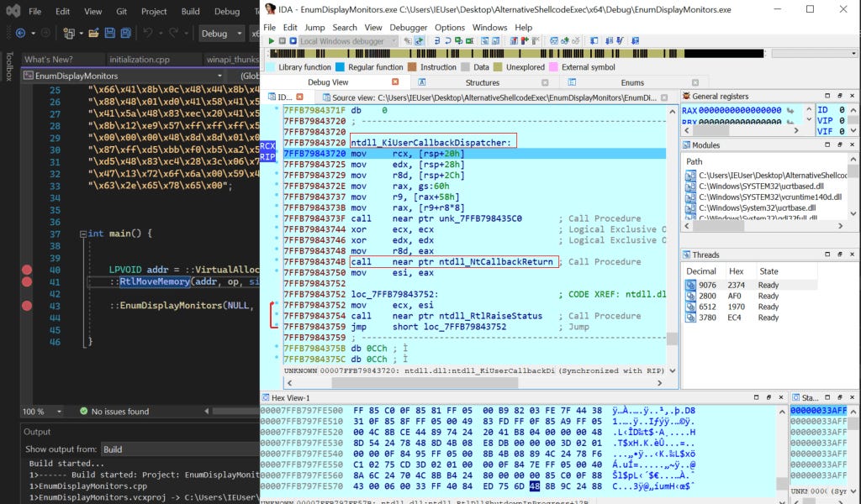Click the Save All icon in Visual Studio
861x504 pixels.
coord(125,34)
